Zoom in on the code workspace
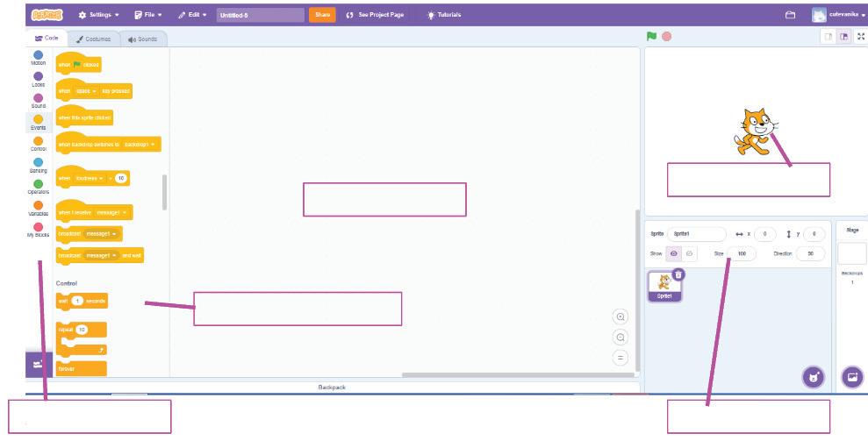 click(x=621, y=316)
